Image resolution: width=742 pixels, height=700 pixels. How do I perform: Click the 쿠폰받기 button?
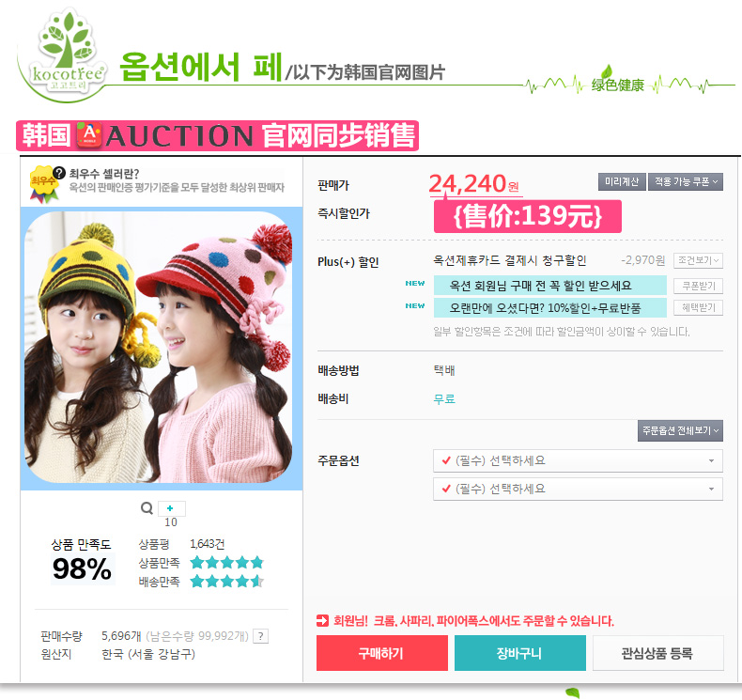(698, 286)
